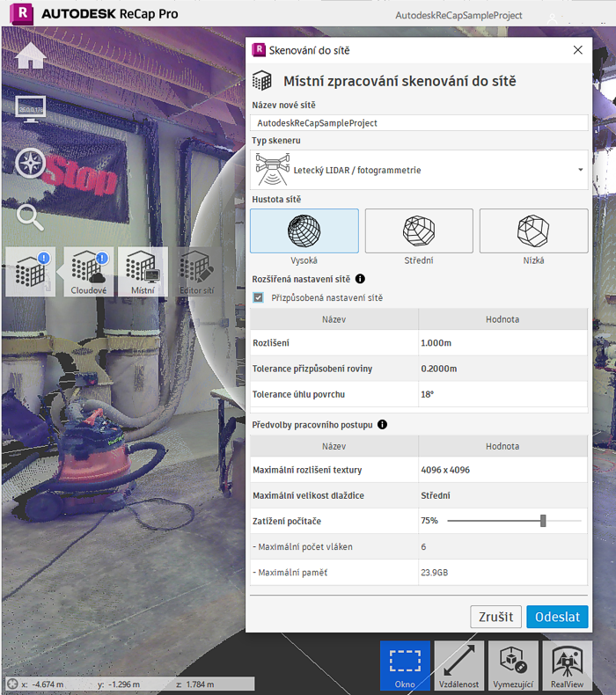Activate the Vzdálenost measurement tool

pos(458,666)
